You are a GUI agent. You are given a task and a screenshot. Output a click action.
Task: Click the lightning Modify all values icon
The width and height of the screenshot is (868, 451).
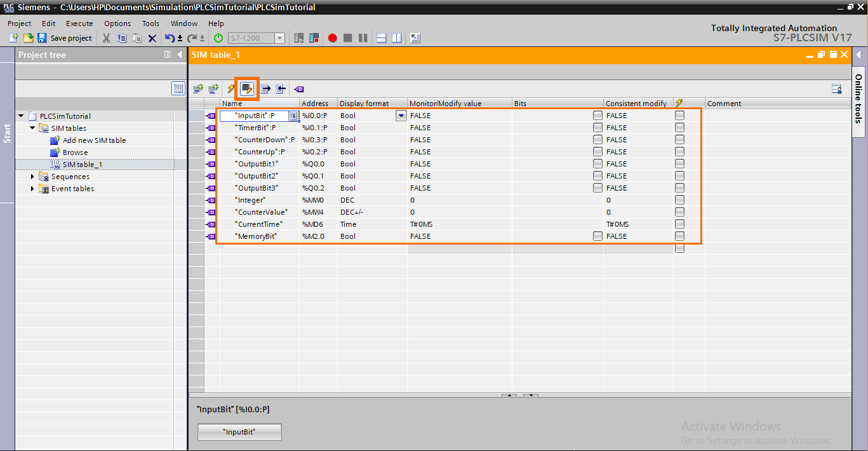pyautogui.click(x=230, y=89)
